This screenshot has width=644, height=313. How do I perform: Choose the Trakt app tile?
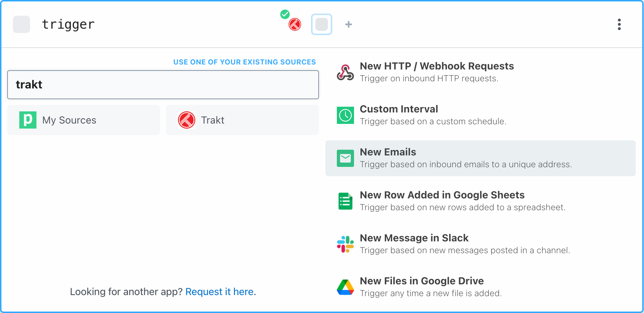pyautogui.click(x=242, y=120)
